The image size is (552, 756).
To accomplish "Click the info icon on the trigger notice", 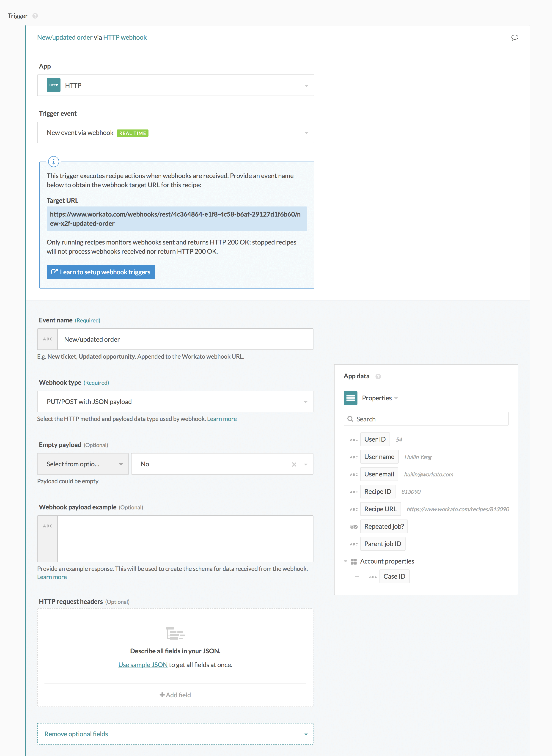I will click(53, 162).
